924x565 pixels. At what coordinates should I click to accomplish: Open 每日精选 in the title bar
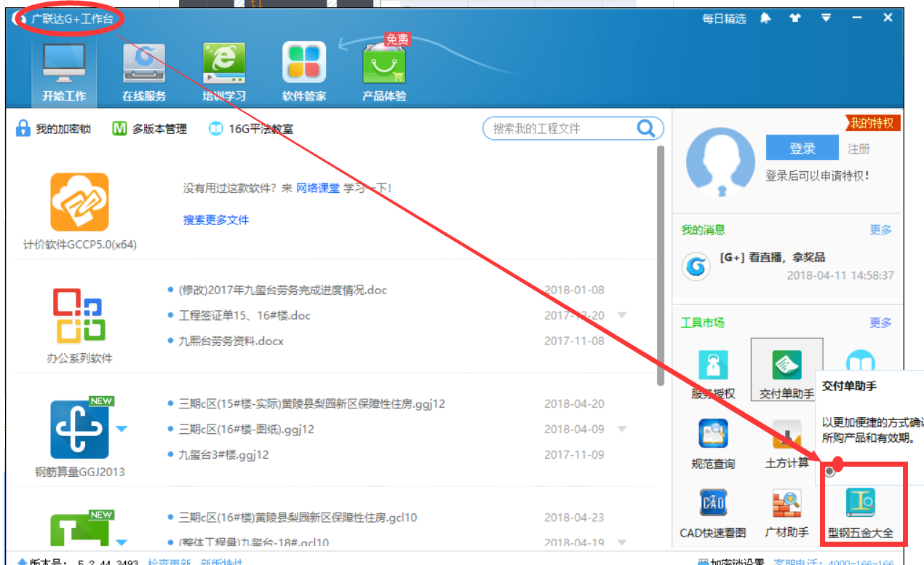pyautogui.click(x=724, y=19)
